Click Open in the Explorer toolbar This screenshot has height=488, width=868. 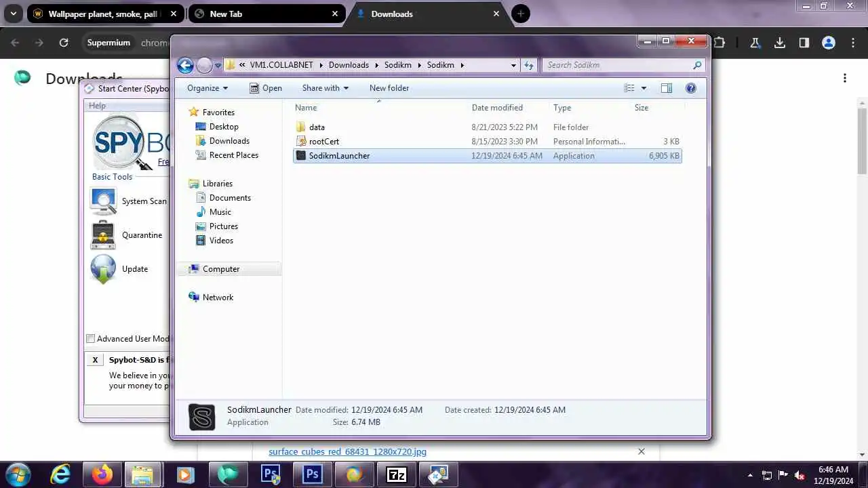click(x=266, y=88)
